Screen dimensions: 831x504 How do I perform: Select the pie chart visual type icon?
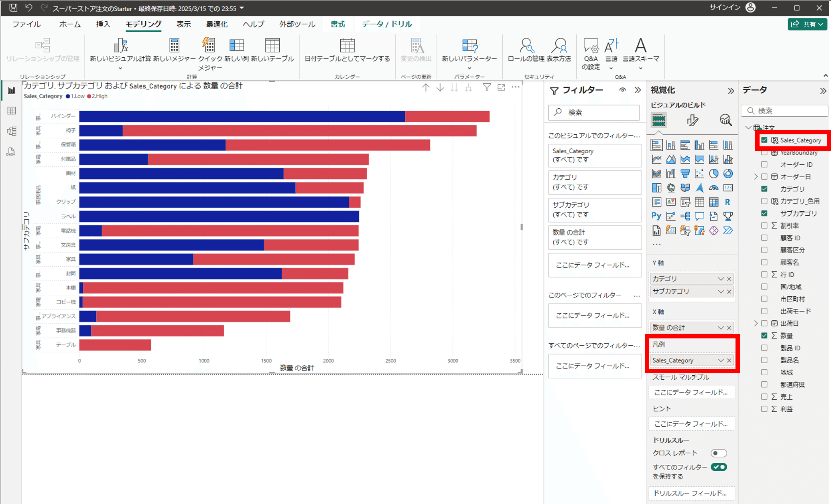pyautogui.click(x=713, y=174)
